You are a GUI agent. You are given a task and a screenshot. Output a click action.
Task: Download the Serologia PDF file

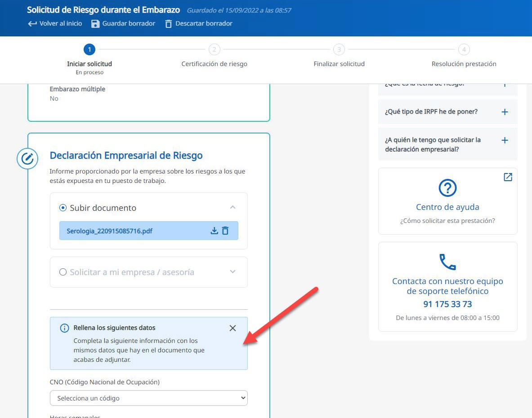215,231
